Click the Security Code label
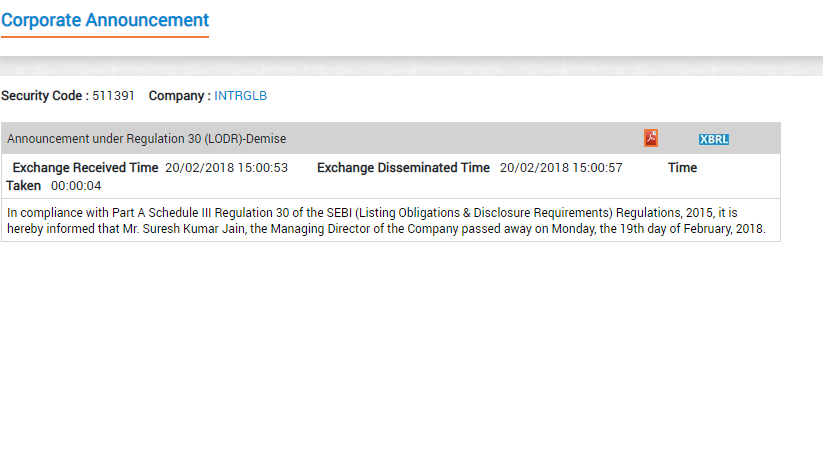The height and width of the screenshot is (460, 823). click(x=45, y=96)
